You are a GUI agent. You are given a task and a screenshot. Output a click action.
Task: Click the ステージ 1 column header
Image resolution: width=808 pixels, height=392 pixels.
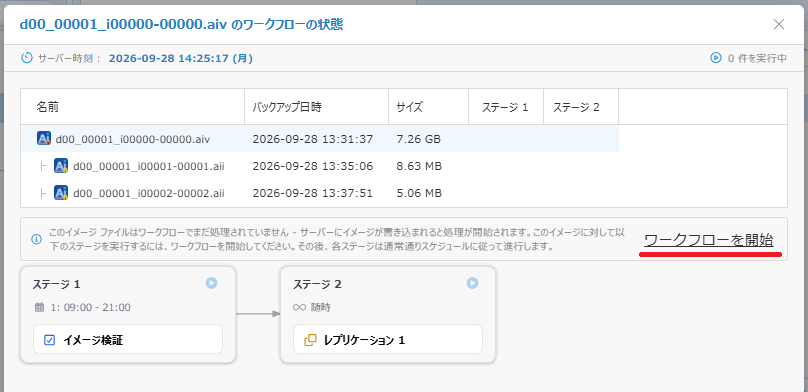[506, 107]
